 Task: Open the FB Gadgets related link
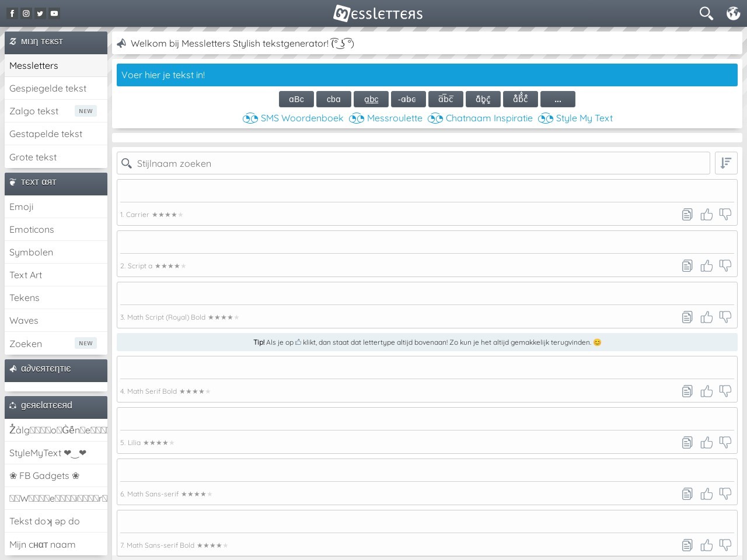pyautogui.click(x=56, y=475)
